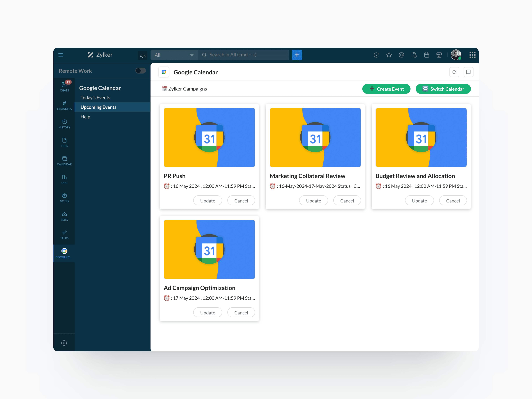Viewport: 532px width, 399px height.
Task: Open Channels from the sidebar
Action: click(64, 105)
